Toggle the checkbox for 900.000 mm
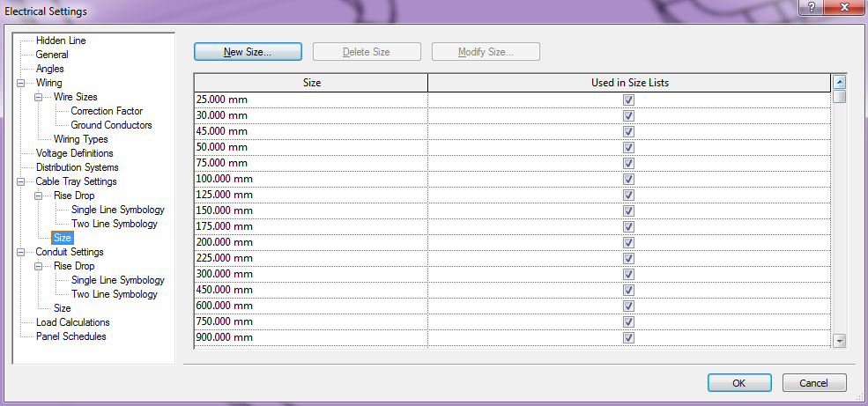This screenshot has height=406, width=868. pos(628,337)
